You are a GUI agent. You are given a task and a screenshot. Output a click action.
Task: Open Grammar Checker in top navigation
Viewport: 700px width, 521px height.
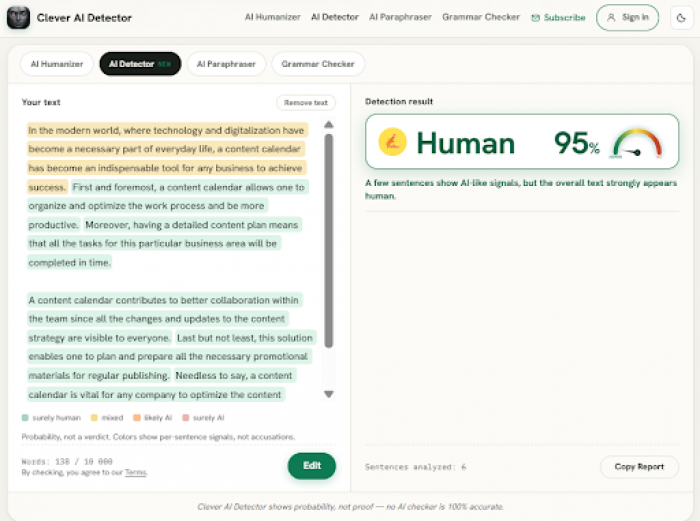coord(481,17)
